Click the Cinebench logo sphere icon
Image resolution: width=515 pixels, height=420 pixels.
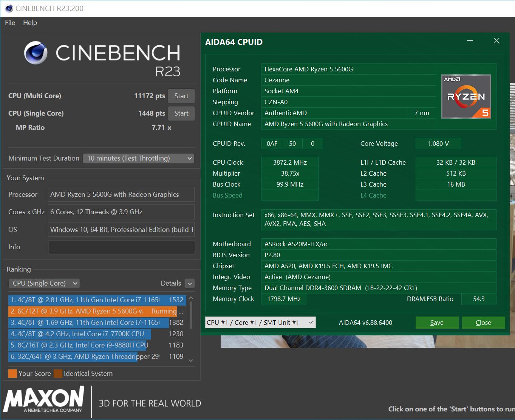point(36,53)
